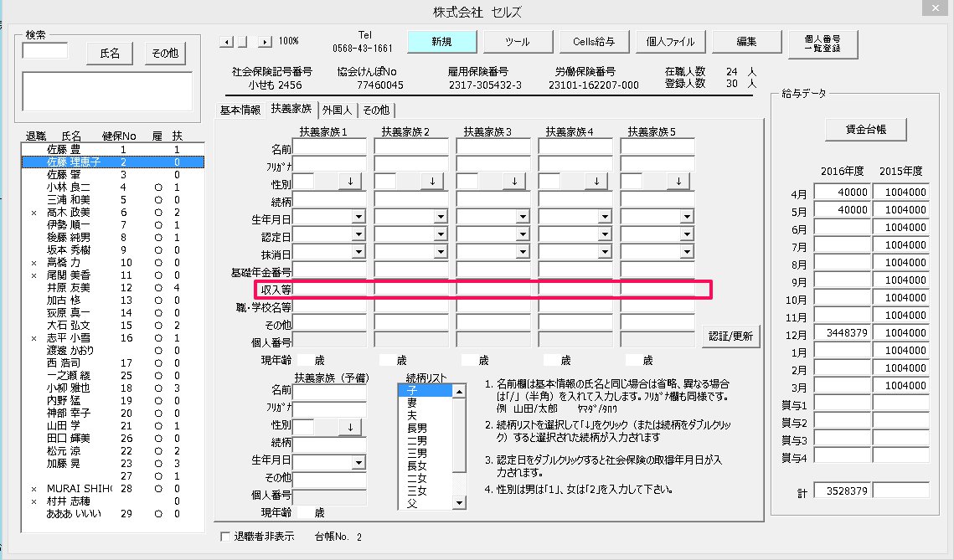Click the right arrow of the zoom scrollbar
Viewport: 954px width, 560px height.
(x=265, y=41)
